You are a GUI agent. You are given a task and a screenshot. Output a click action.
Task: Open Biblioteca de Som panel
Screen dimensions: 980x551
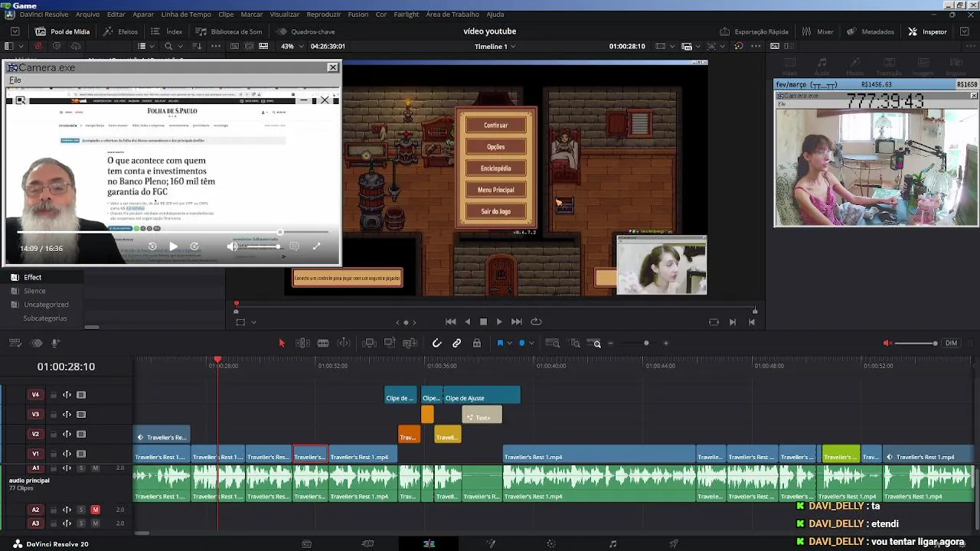[x=229, y=32]
